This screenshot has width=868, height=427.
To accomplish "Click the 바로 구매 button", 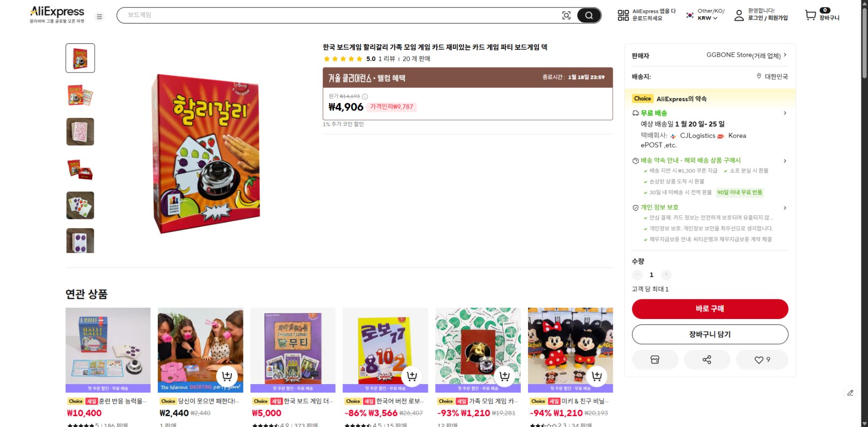I will 710,309.
